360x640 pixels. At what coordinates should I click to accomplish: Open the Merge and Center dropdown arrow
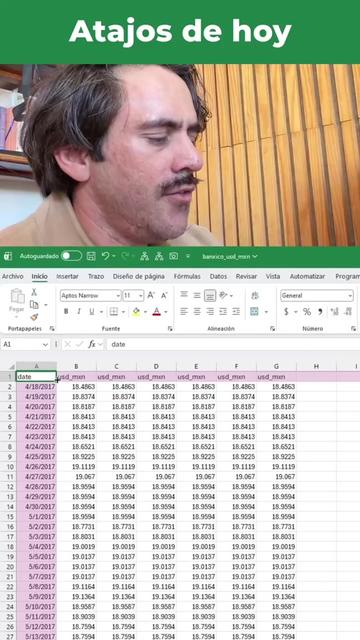[266, 312]
